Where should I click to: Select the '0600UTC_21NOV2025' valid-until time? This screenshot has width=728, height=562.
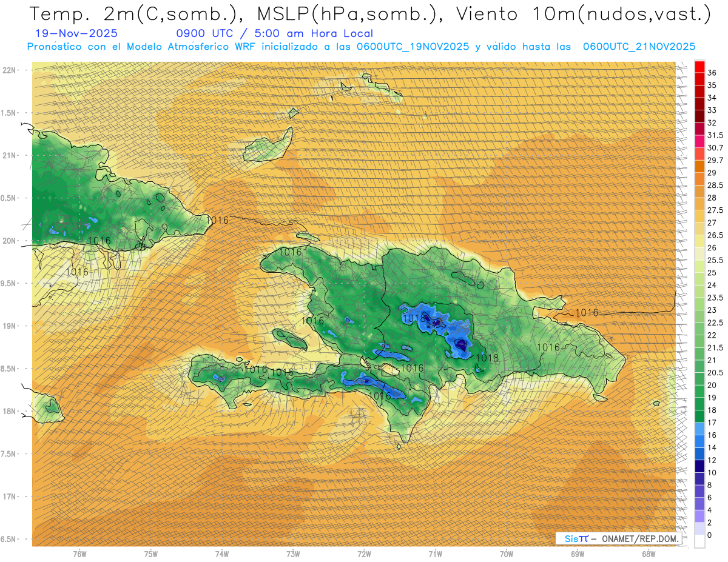pyautogui.click(x=639, y=47)
